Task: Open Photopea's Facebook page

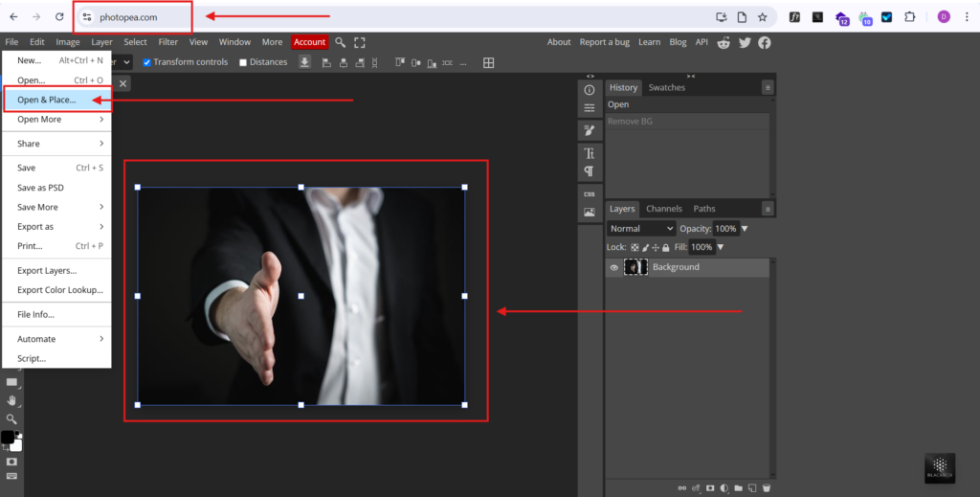Action: pyautogui.click(x=765, y=42)
